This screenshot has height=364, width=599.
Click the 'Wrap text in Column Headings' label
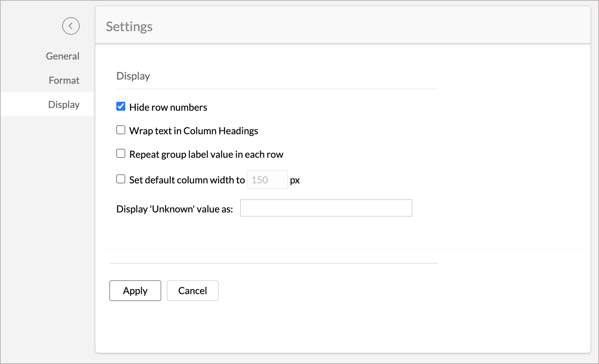pos(193,131)
